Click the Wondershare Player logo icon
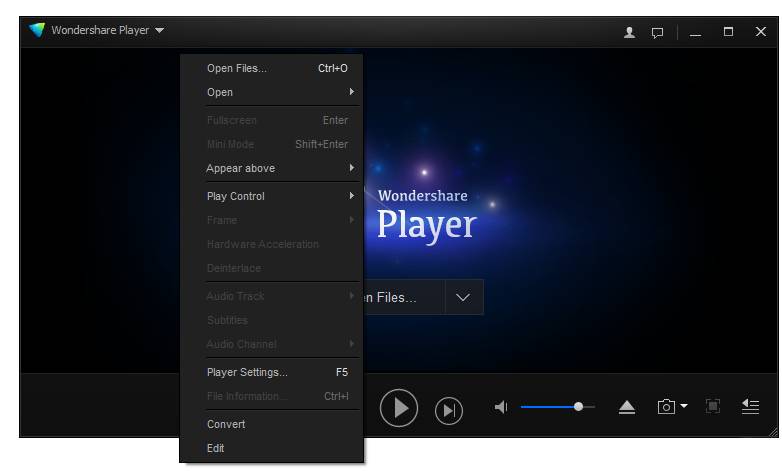782x475 pixels. click(x=36, y=30)
